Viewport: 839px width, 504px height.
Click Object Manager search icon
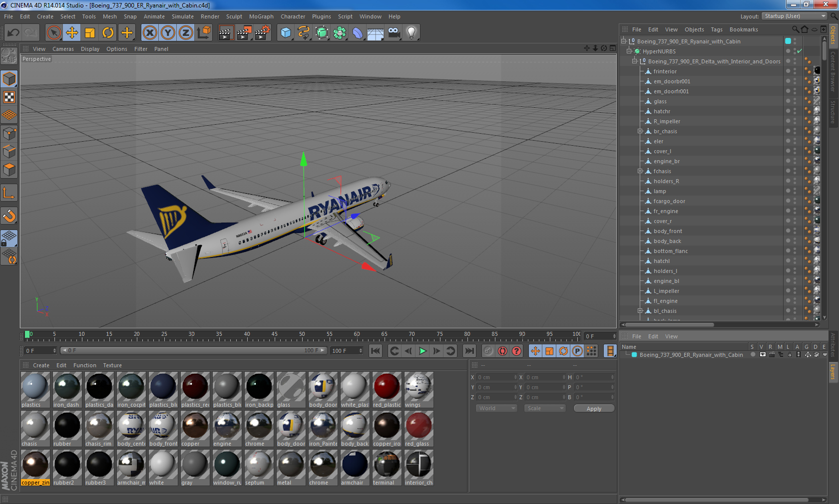[796, 29]
